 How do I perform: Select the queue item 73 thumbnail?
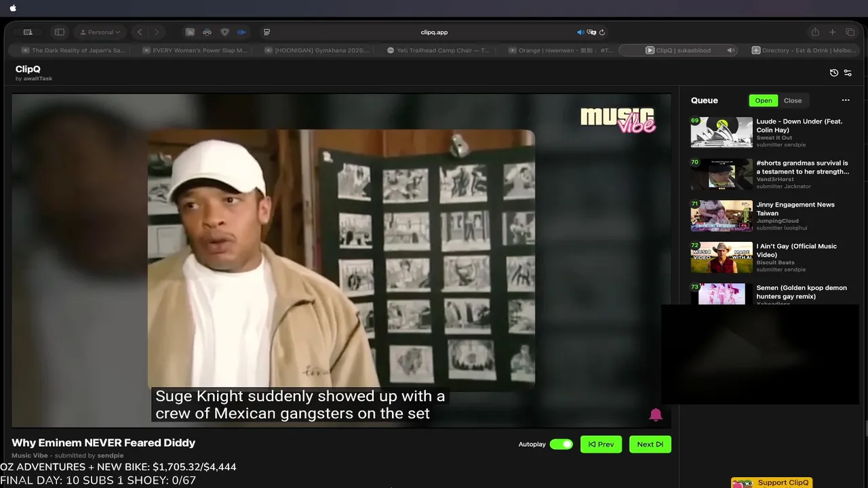[x=722, y=294]
